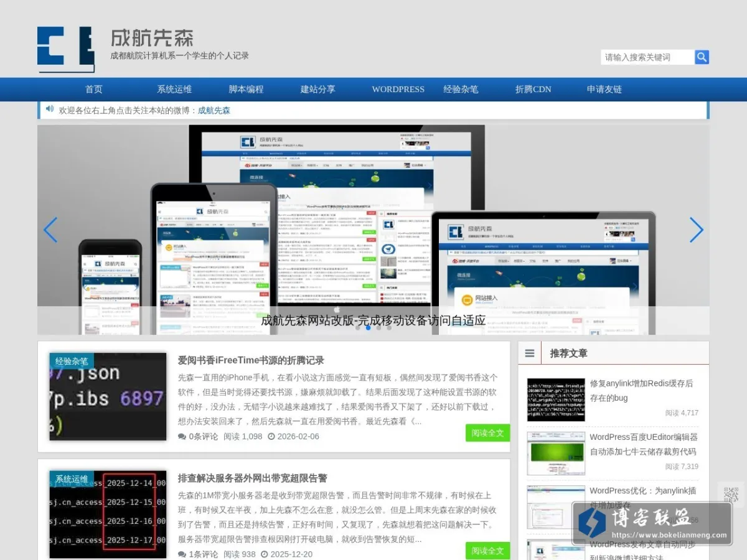Open the 折腾CDN menu item
Viewport: 747px width, 560px height.
pos(533,89)
